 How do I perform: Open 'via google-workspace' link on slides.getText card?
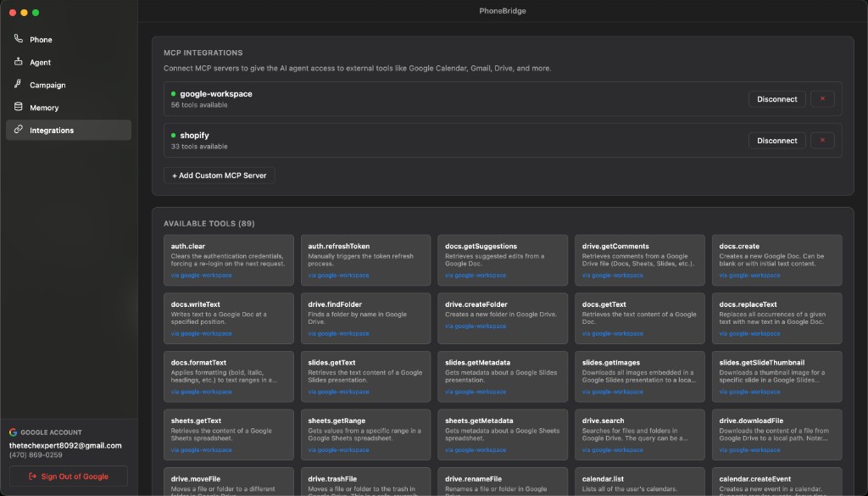[338, 392]
